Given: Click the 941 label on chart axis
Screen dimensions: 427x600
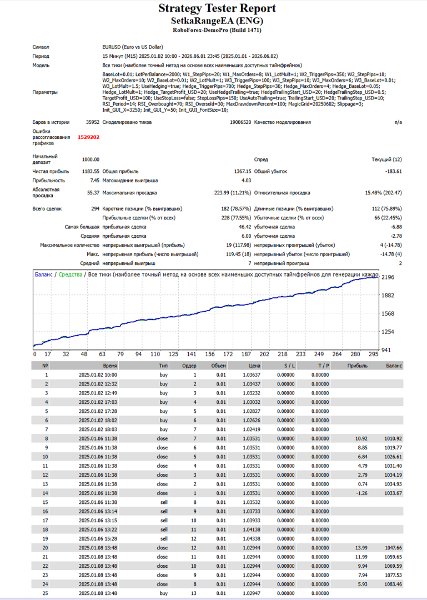Looking at the screenshot, I should (x=386, y=350).
